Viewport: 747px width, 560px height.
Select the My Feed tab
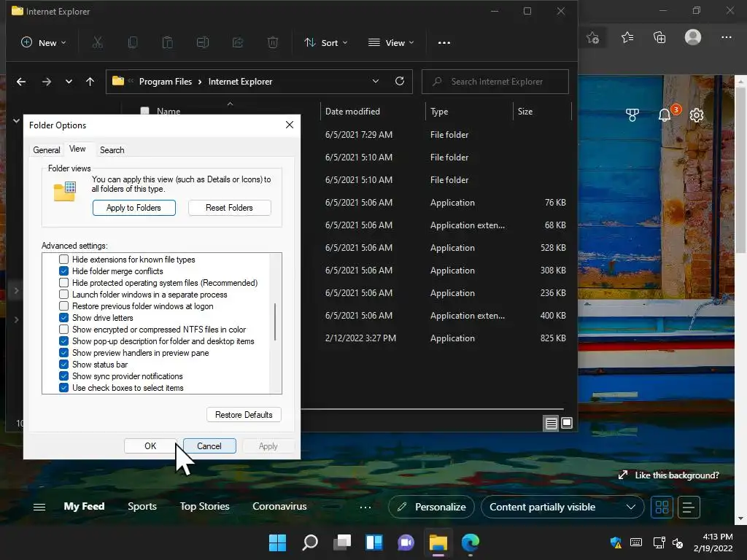84,506
